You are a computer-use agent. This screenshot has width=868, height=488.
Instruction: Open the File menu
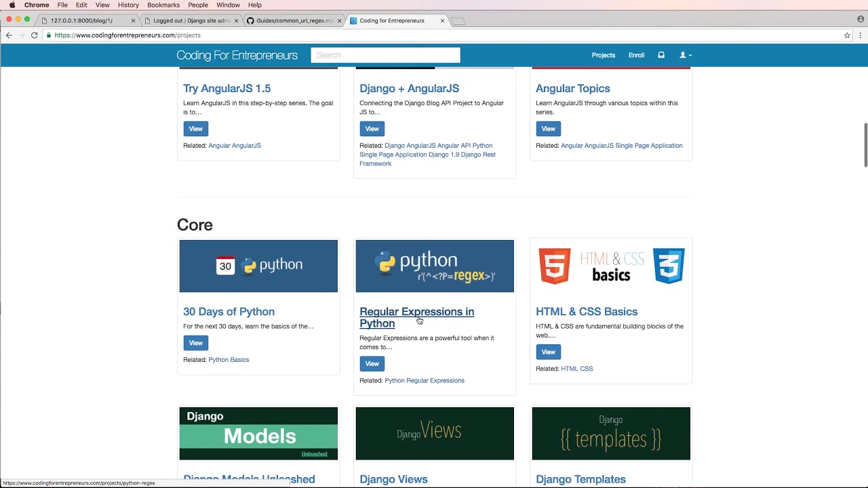point(62,5)
